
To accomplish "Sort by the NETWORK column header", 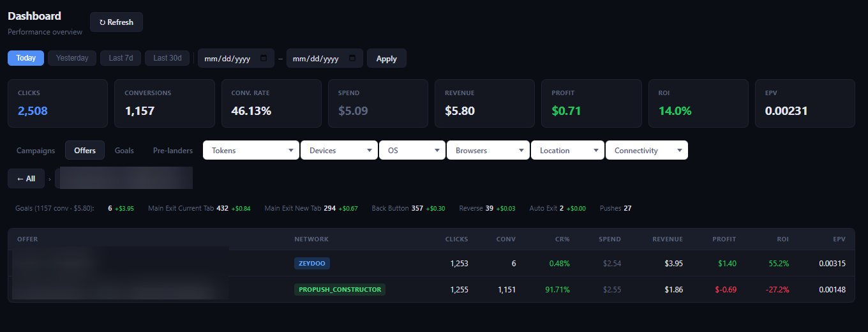I will (311, 239).
